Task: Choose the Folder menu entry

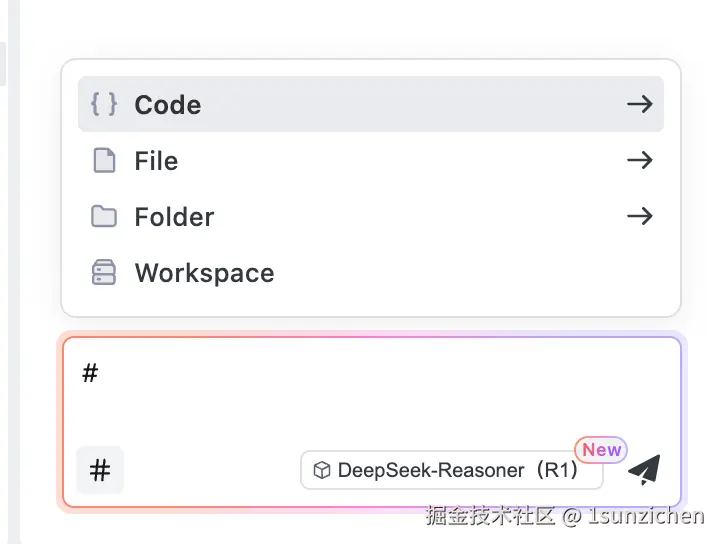Action: coord(174,217)
